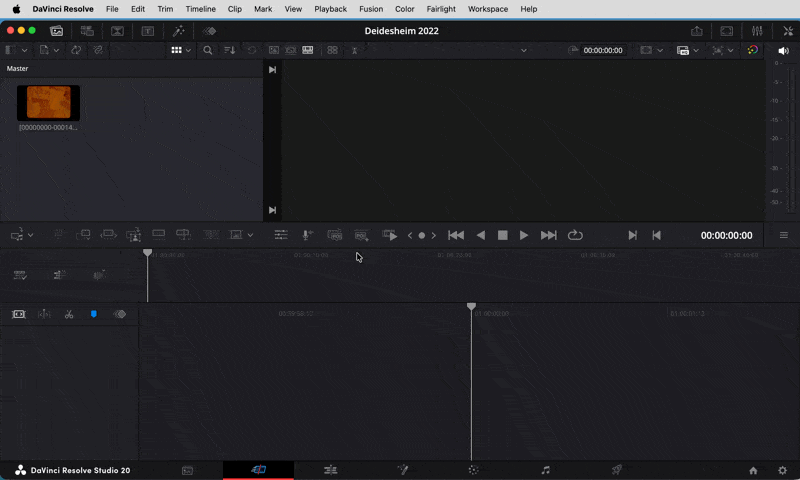The height and width of the screenshot is (480, 800).
Task: Open the Transitions panel
Action: tap(117, 31)
